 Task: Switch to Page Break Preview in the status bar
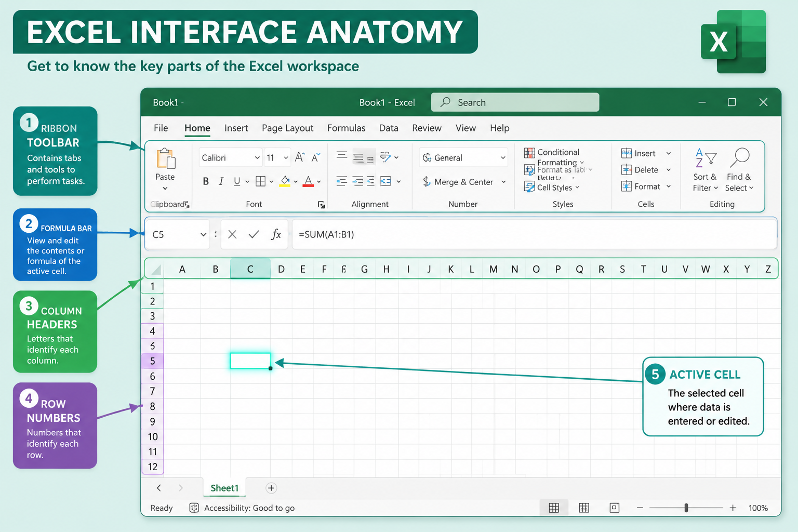[615, 508]
